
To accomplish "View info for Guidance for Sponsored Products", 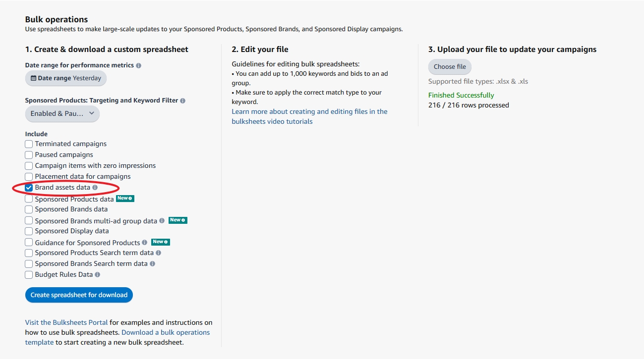I will click(144, 242).
